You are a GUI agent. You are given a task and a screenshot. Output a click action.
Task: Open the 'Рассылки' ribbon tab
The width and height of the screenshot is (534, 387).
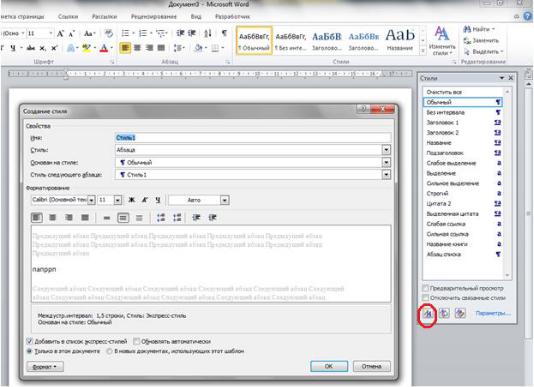(x=105, y=16)
